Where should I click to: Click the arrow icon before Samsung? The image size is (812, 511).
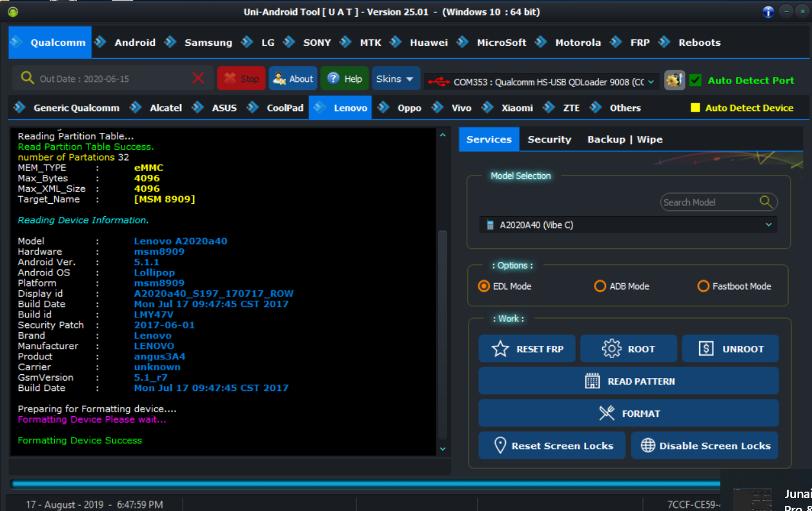click(x=170, y=42)
